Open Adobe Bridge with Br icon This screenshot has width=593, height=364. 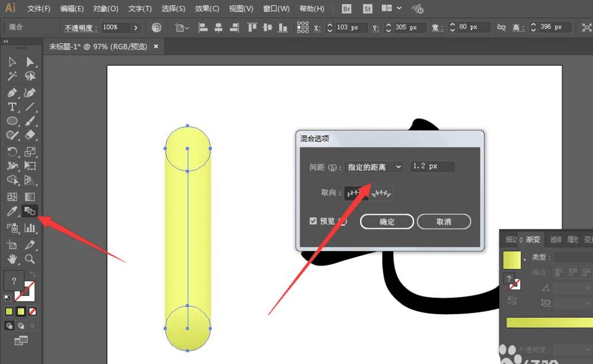click(346, 9)
